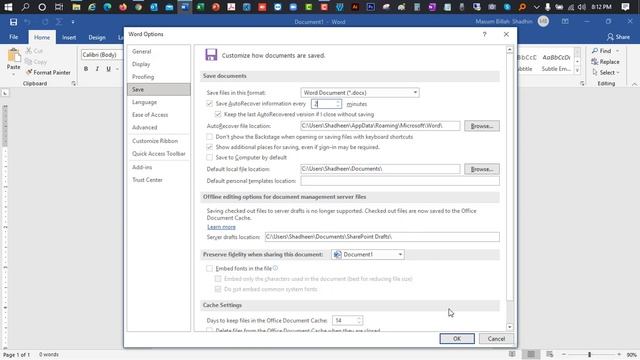Enable Don't show the Backstage checkbox
The height and width of the screenshot is (360, 640).
[210, 137]
